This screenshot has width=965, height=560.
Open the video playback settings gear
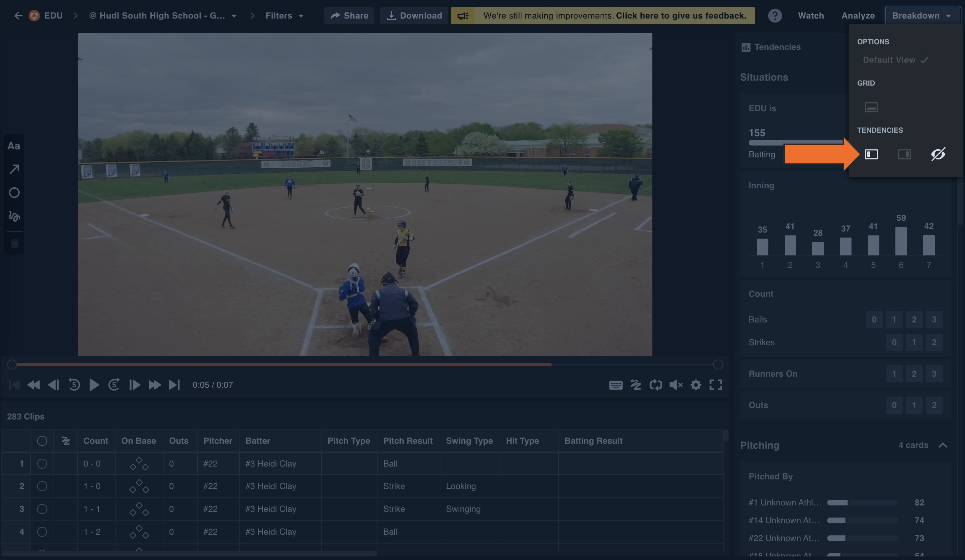pos(696,385)
